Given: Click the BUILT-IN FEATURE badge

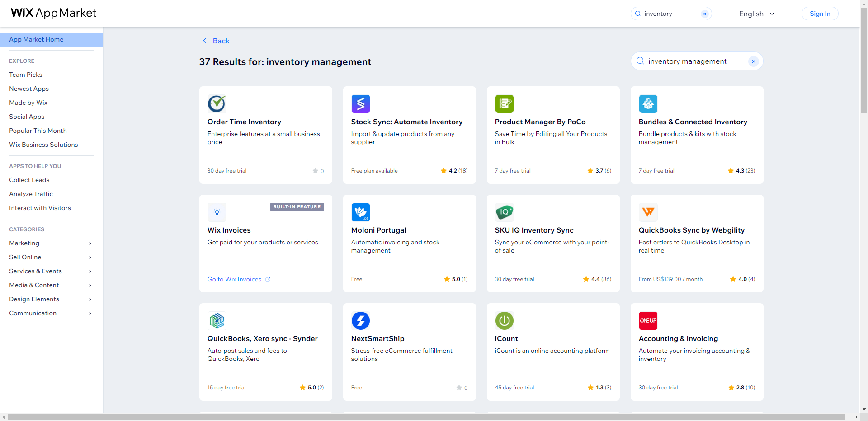Looking at the screenshot, I should (297, 207).
